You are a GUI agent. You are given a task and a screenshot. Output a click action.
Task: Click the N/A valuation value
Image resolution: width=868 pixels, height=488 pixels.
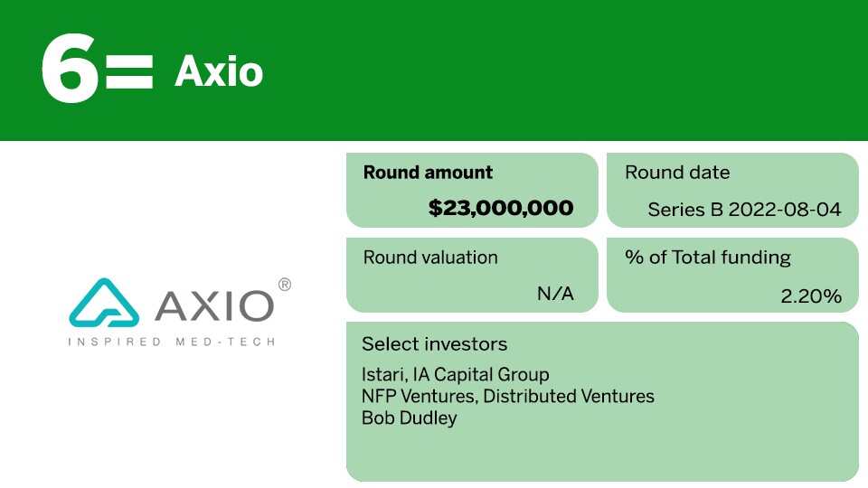click(555, 293)
